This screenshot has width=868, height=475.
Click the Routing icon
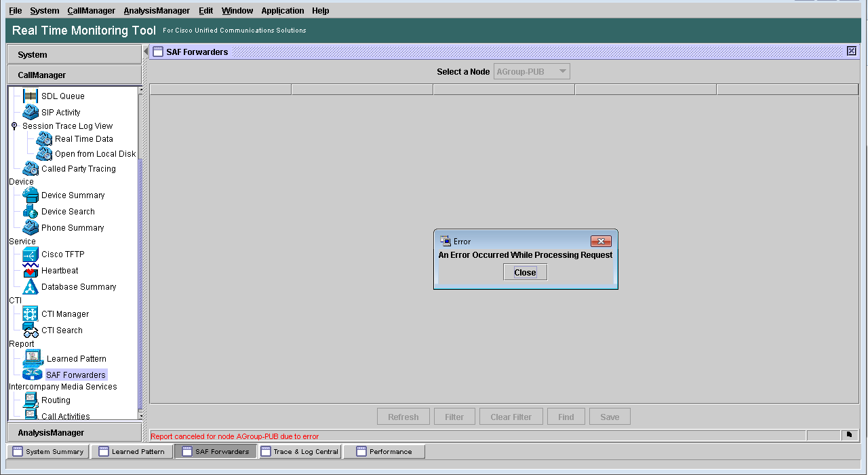click(x=31, y=400)
